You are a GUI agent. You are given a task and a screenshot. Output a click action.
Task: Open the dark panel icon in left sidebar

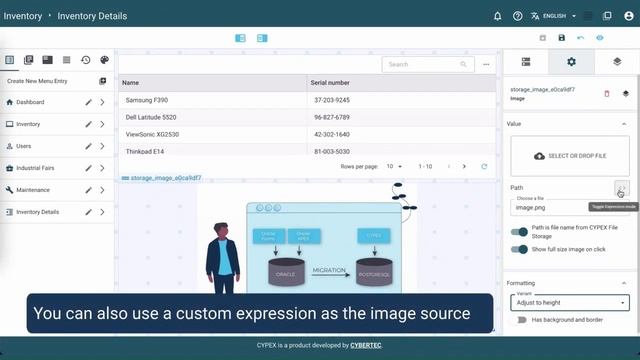coord(47,60)
